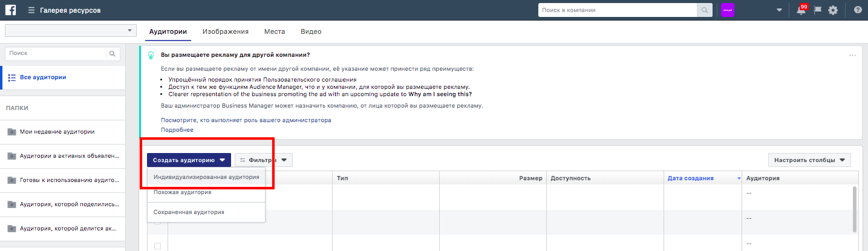
Task: Click the Подробнее link
Action: point(177,130)
